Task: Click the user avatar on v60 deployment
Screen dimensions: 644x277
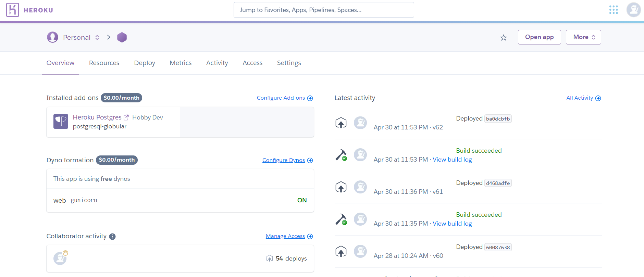Action: click(x=360, y=251)
